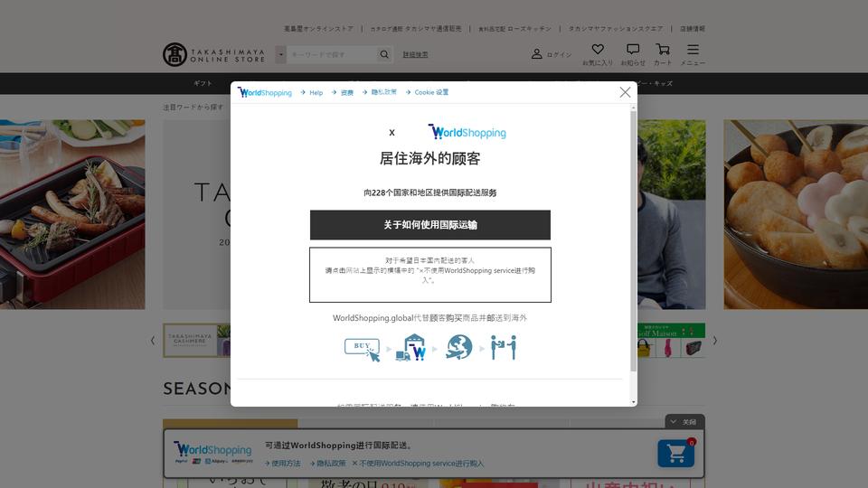Click the oden hot pot banner image
The height and width of the screenshot is (488, 868).
796,215
